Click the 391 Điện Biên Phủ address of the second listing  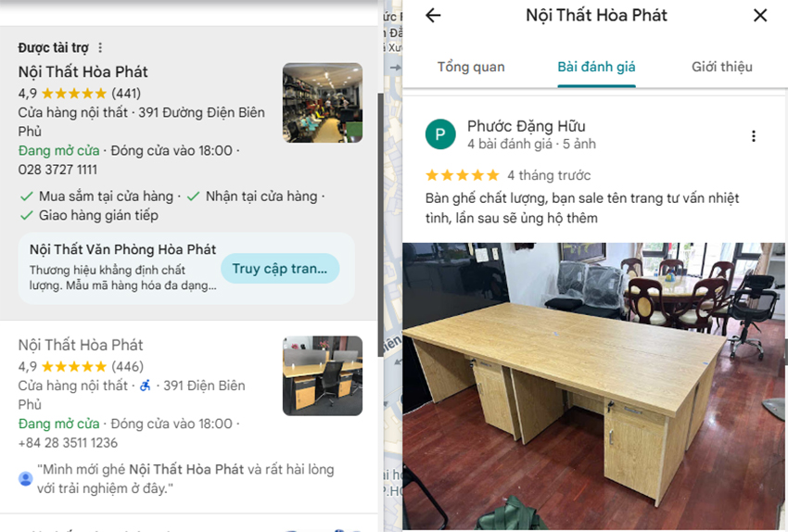132,395
